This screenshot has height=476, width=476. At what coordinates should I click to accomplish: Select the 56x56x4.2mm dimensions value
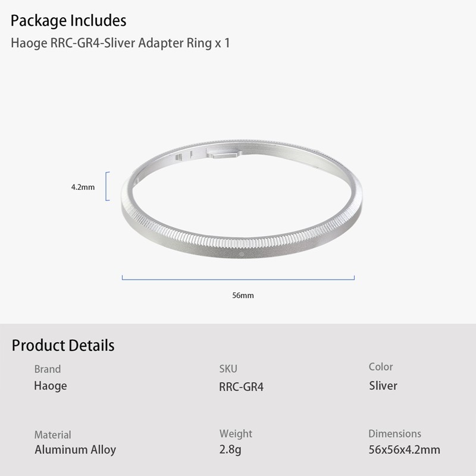coord(405,450)
